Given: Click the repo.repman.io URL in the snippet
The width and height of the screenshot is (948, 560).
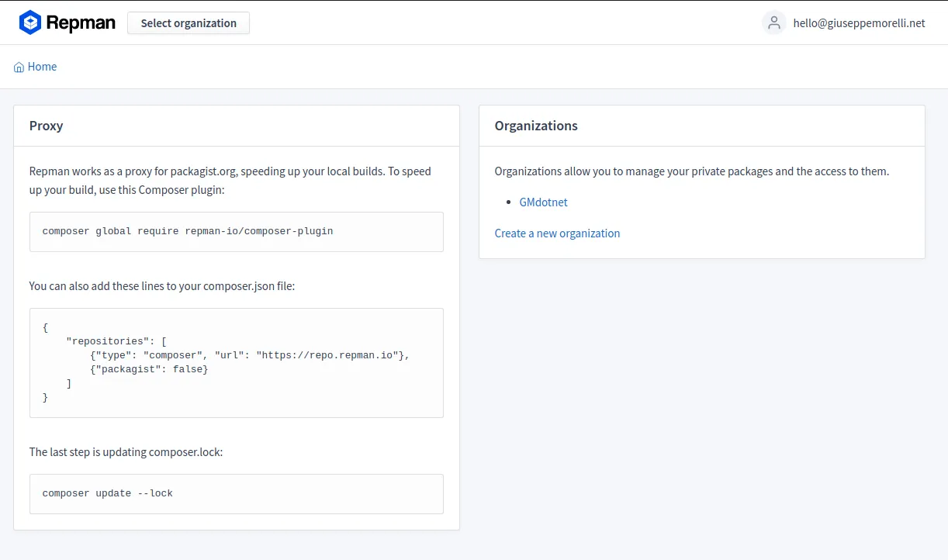Looking at the screenshot, I should coord(330,355).
